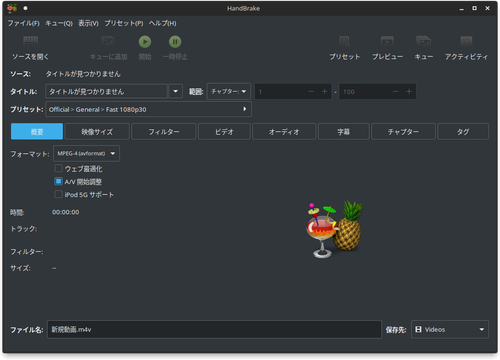This screenshot has width=500, height=360.
Task: Open the ヘルプ(H) menu
Action: click(x=162, y=23)
